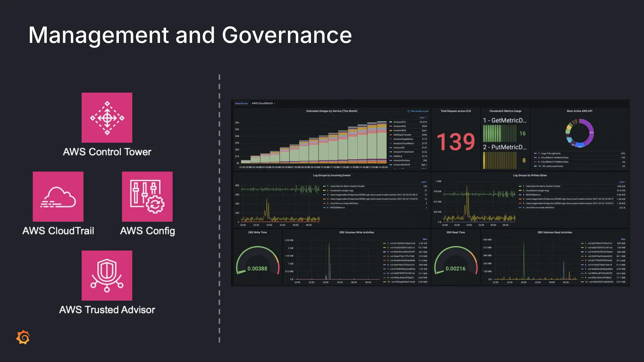Select '5 - /ecs/first-run-task-definition' in Incoming Events

tap(343, 203)
